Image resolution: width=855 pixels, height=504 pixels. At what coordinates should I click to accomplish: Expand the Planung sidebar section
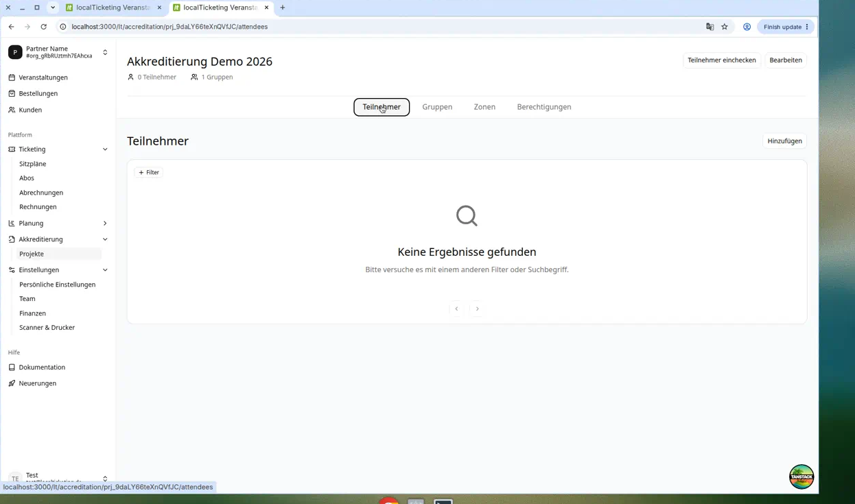pyautogui.click(x=105, y=224)
